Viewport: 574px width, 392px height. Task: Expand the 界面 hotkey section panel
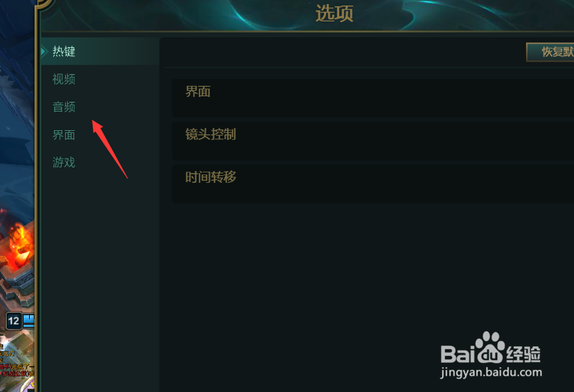(373, 98)
